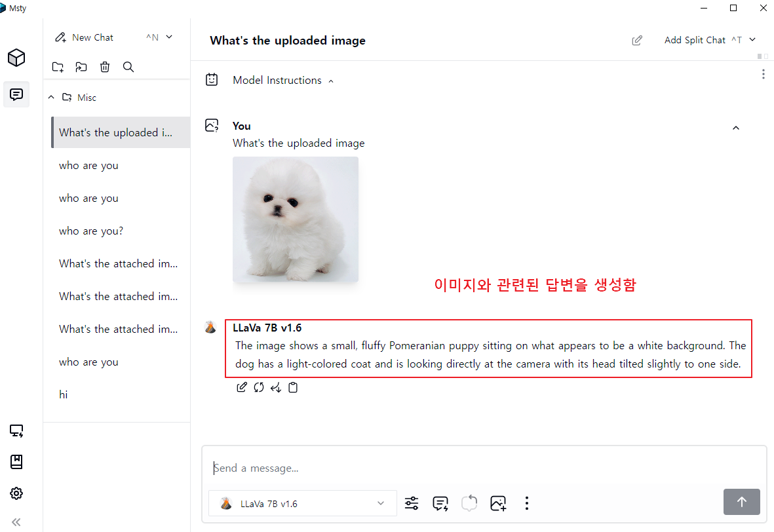This screenshot has width=774, height=532.
Task: Open the LLaVa 7B v1.6 model selector
Action: (303, 503)
